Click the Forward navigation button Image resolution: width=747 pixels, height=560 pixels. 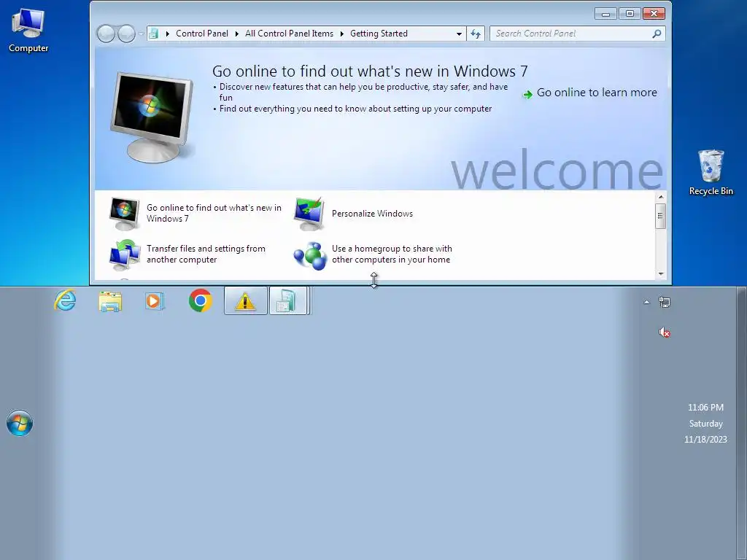(x=126, y=34)
